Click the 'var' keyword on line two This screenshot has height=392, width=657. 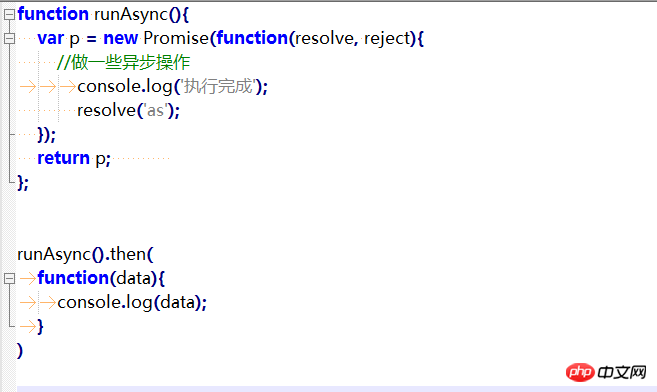[x=50, y=39]
